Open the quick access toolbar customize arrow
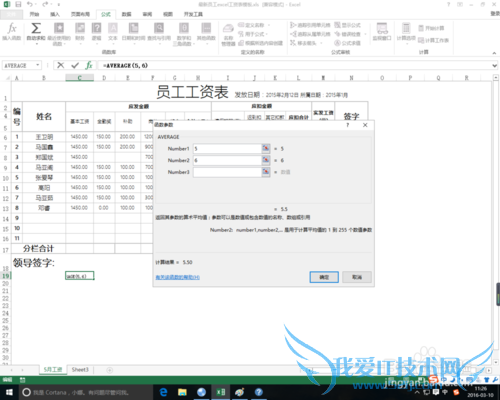 click(59, 5)
